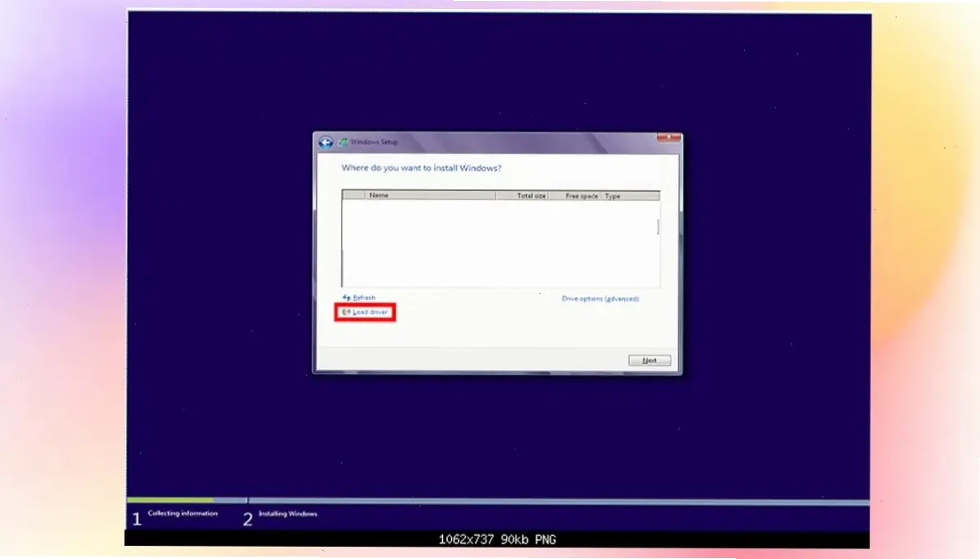Open the Load driver link
The width and height of the screenshot is (980, 559).
point(370,312)
